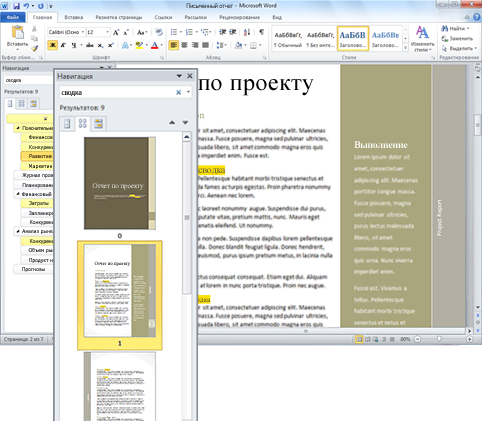Clear search with blue X in Навигация

click(179, 92)
